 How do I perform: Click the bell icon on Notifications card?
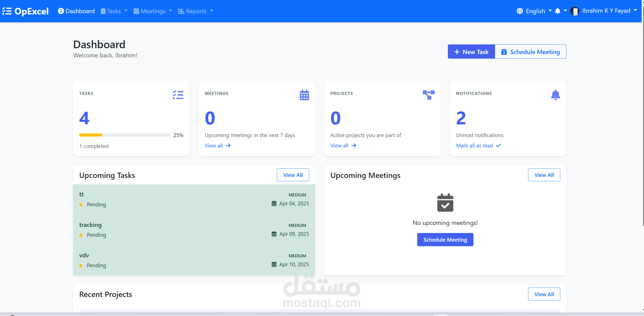tap(555, 95)
